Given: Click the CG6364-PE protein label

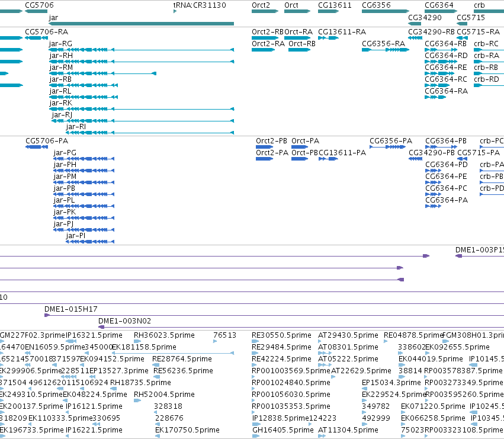Looking at the screenshot, I should (x=446, y=177).
